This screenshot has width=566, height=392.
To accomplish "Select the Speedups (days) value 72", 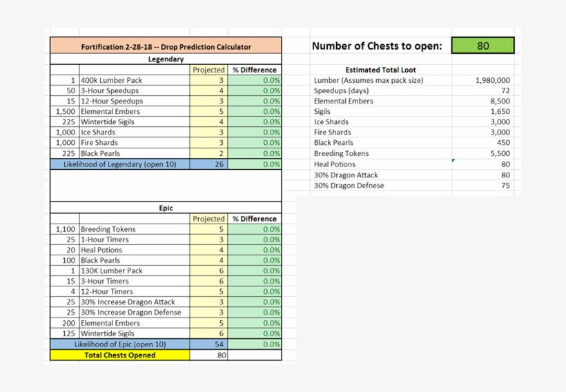I will tap(483, 90).
